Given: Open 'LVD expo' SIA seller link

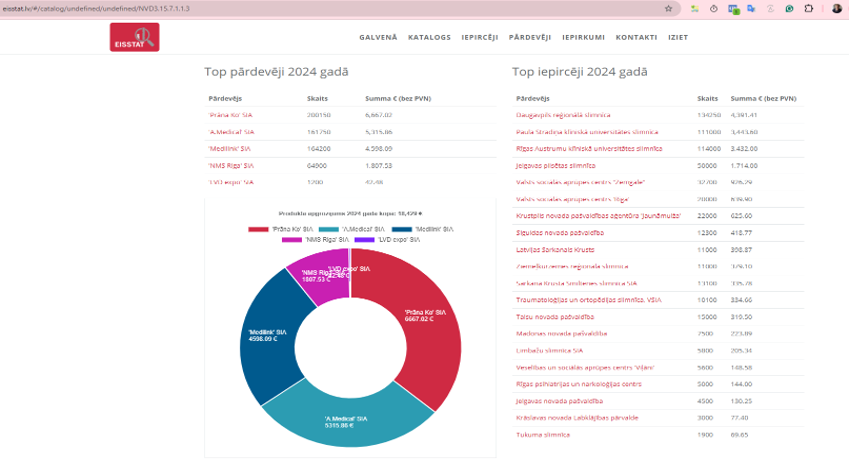Looking at the screenshot, I should click(x=231, y=182).
